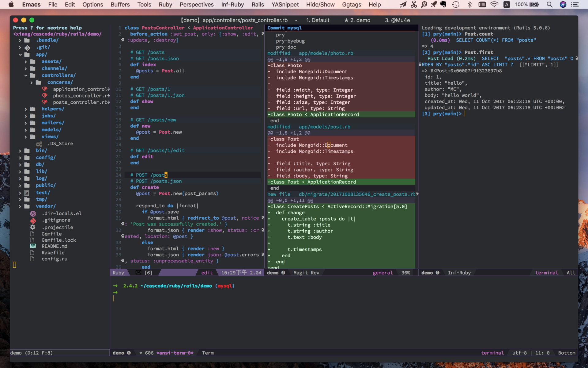Open config.ru in the file tree

pos(54,259)
